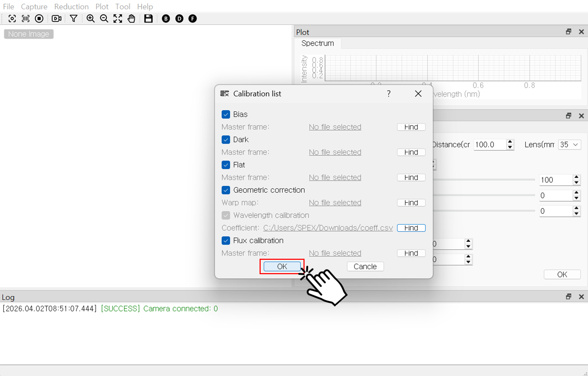Open the Capture menu
Image resolution: width=588 pixels, height=376 pixels.
point(34,6)
